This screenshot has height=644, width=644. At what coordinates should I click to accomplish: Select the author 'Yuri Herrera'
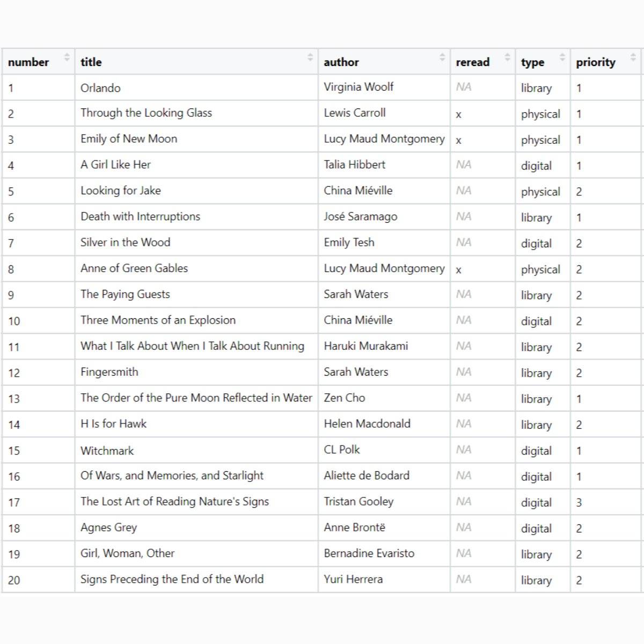(353, 580)
